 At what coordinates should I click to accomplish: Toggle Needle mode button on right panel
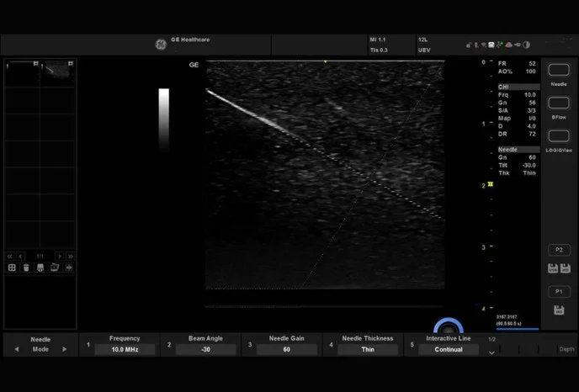tap(559, 71)
